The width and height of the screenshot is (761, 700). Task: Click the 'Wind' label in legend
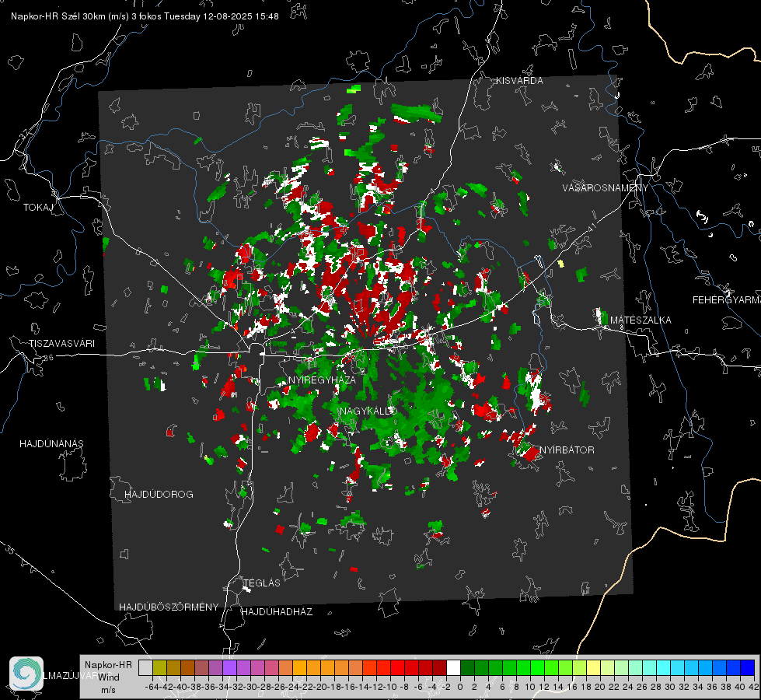108,677
